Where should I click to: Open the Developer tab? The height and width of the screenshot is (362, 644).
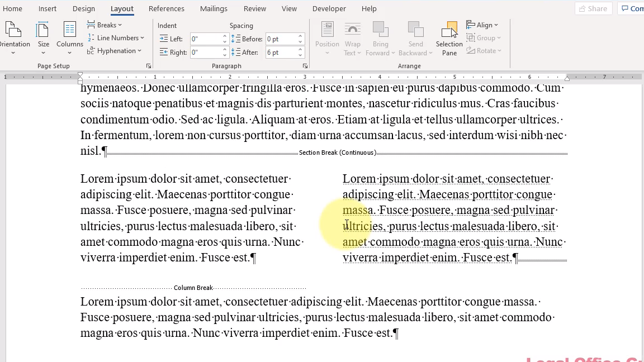pos(329,8)
